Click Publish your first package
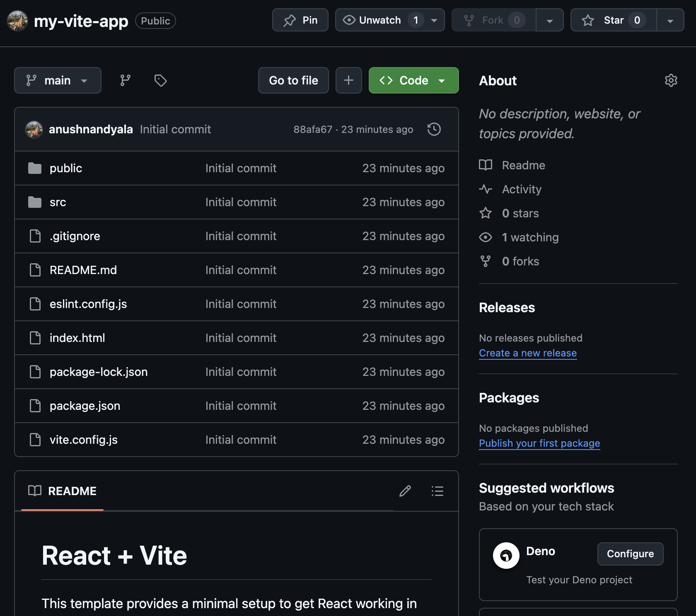Screen dimensions: 696x616 (x=539, y=443)
